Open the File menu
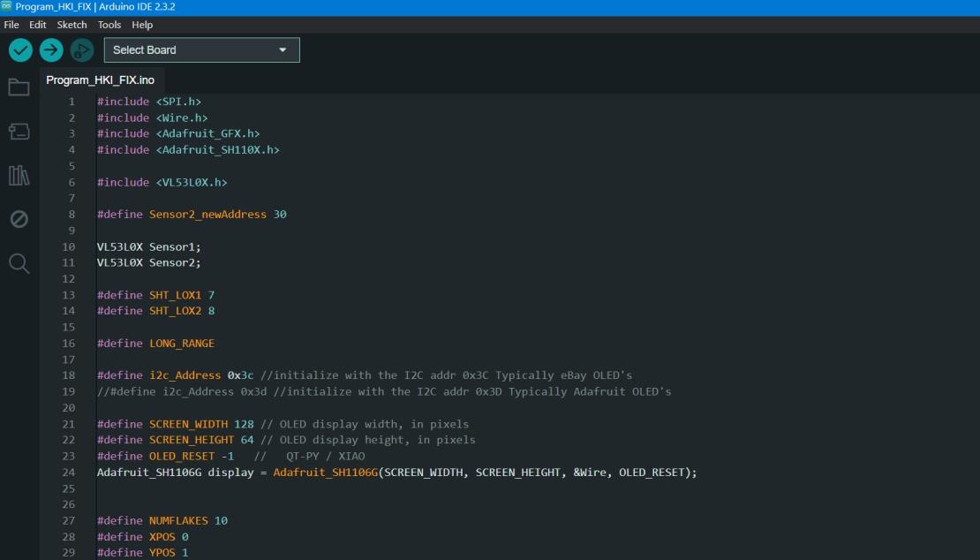 (x=11, y=25)
